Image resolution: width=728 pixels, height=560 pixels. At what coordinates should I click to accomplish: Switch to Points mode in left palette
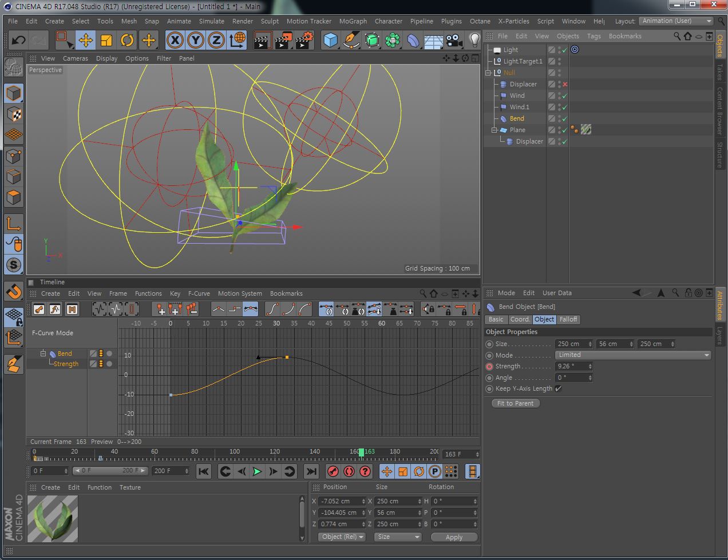coord(14,156)
